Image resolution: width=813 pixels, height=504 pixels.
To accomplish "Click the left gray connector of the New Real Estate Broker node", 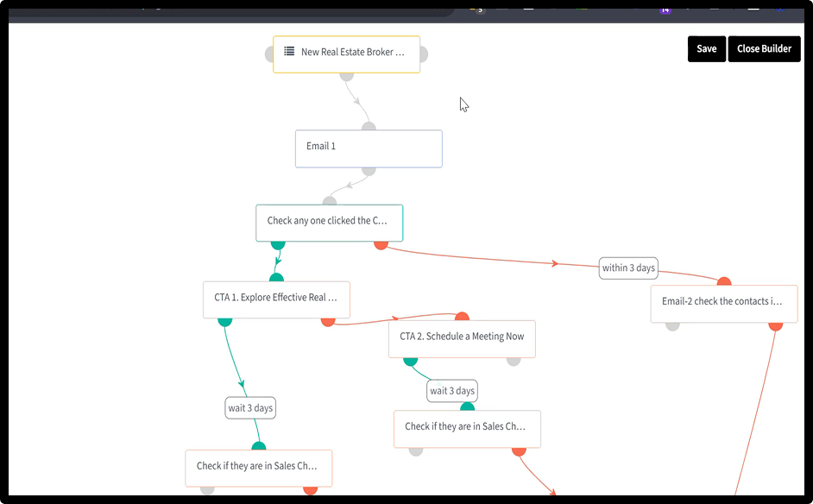I will [x=269, y=54].
